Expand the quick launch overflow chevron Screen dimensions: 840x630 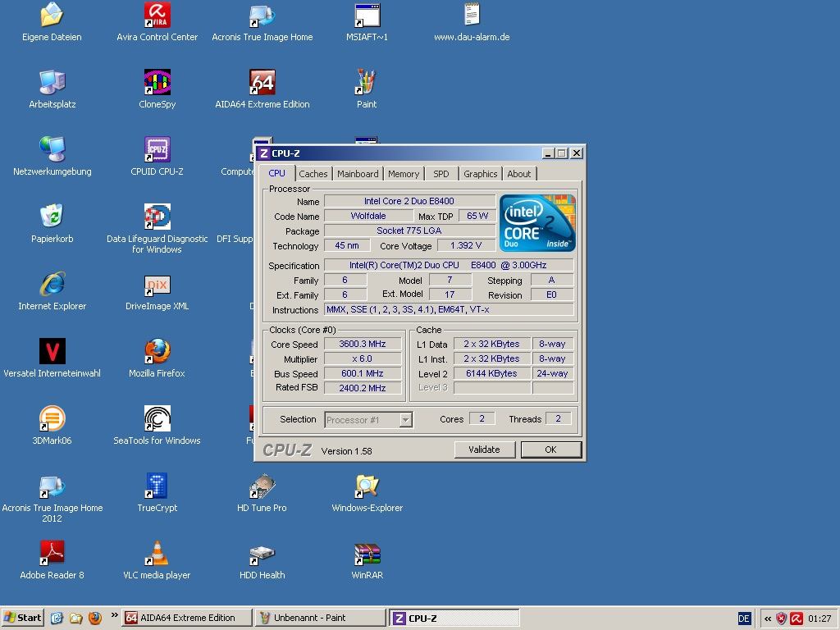click(x=114, y=615)
